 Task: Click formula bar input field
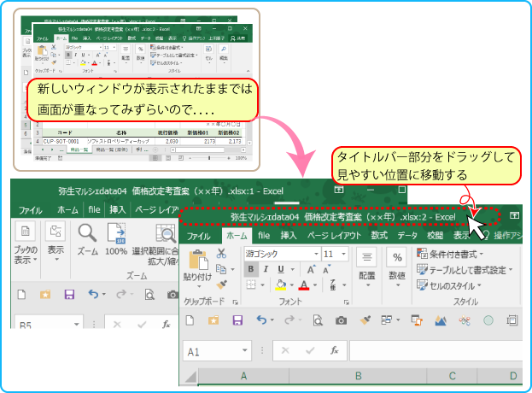436,350
